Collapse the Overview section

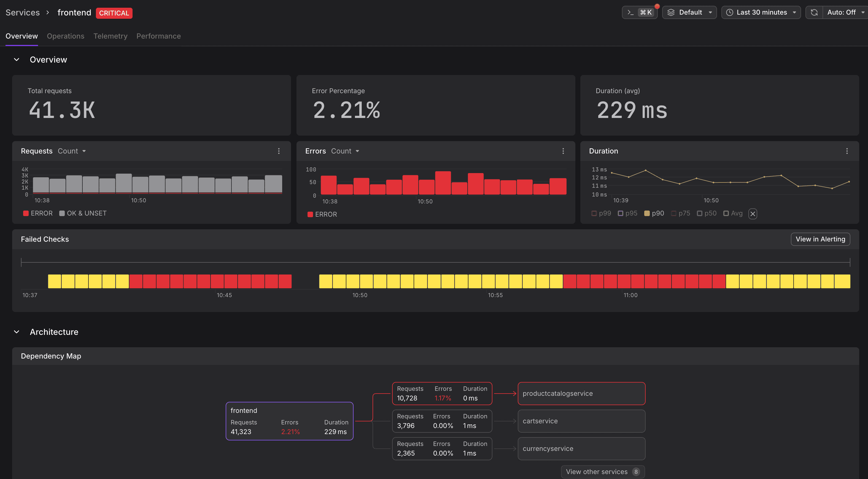(x=17, y=60)
